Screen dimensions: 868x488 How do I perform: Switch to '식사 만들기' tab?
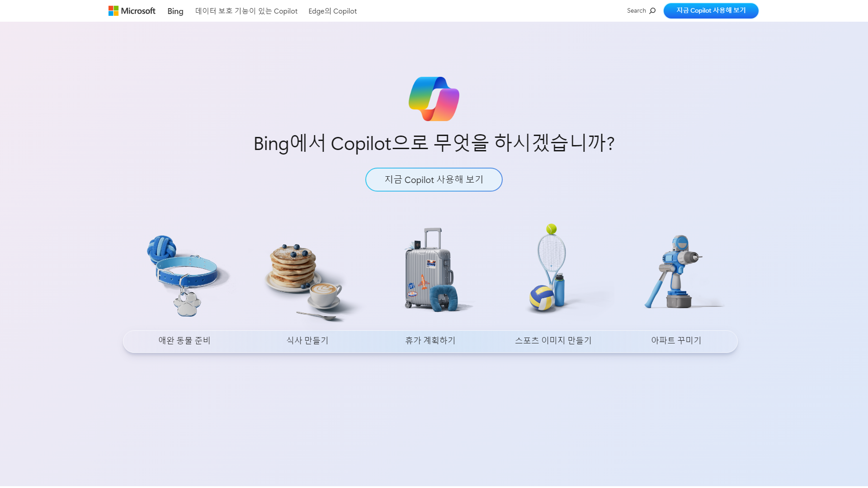point(307,341)
